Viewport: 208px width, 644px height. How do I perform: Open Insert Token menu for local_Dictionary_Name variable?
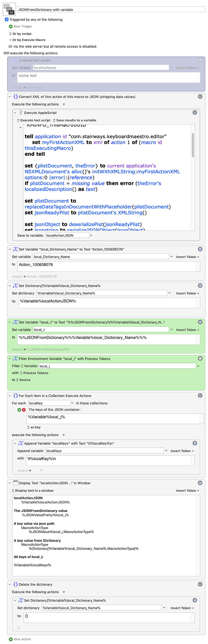pyautogui.click(x=187, y=257)
